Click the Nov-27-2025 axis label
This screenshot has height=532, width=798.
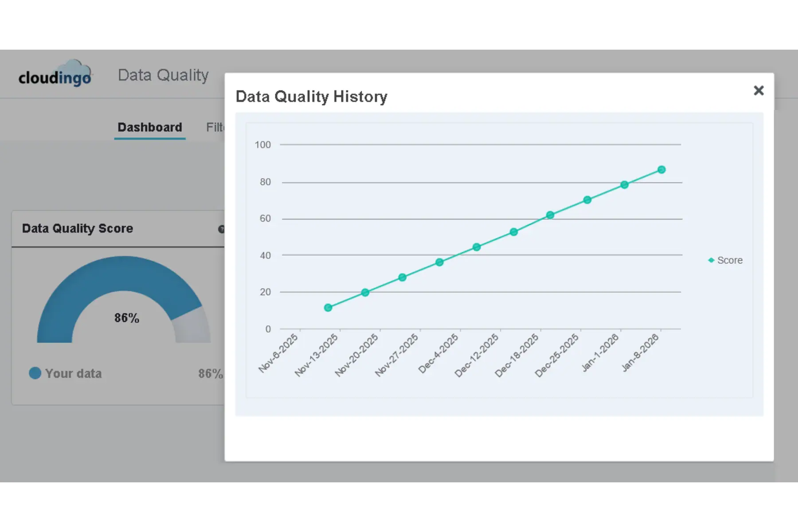tap(396, 355)
